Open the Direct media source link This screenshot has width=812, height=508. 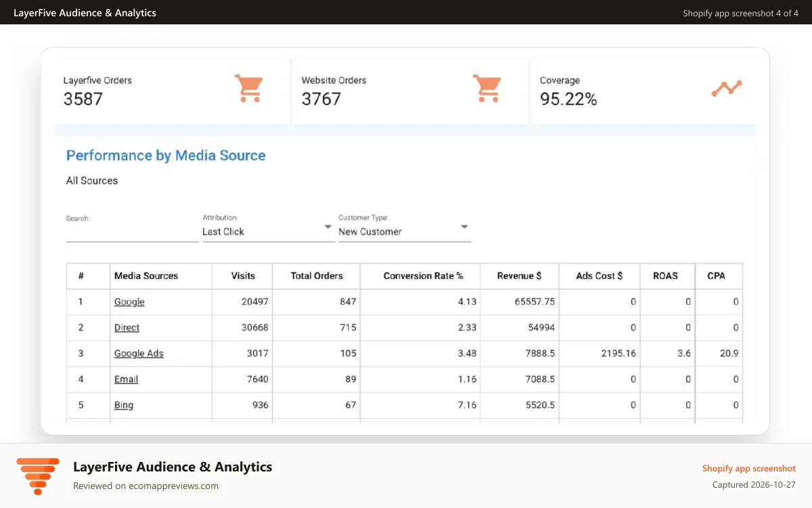tap(127, 328)
